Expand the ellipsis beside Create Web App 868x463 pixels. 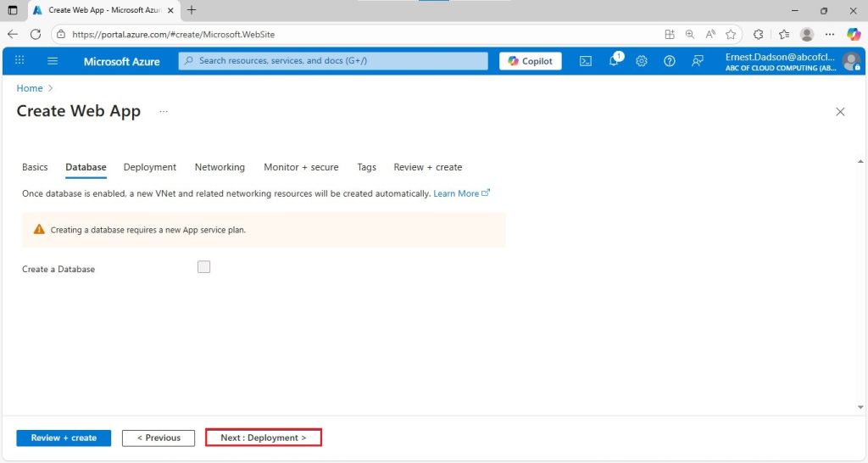point(164,111)
